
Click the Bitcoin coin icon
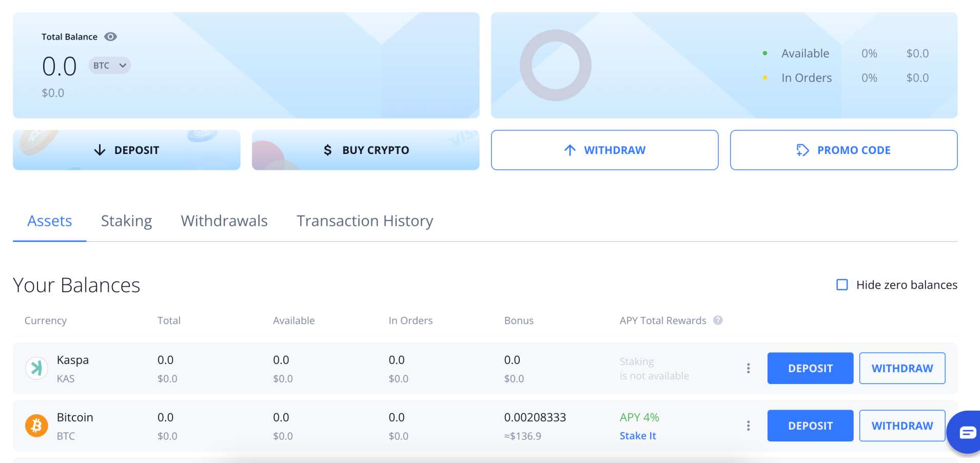tap(36, 426)
